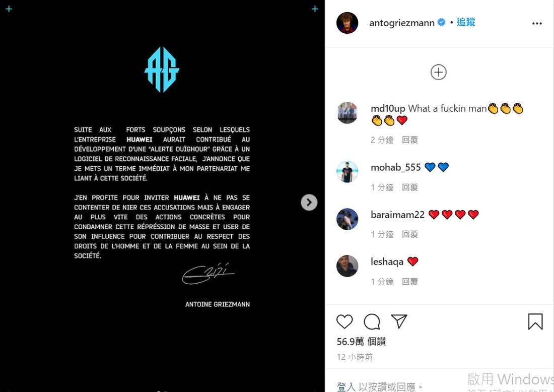Save post with the bookmark icon
The image size is (554, 392).
click(x=535, y=321)
